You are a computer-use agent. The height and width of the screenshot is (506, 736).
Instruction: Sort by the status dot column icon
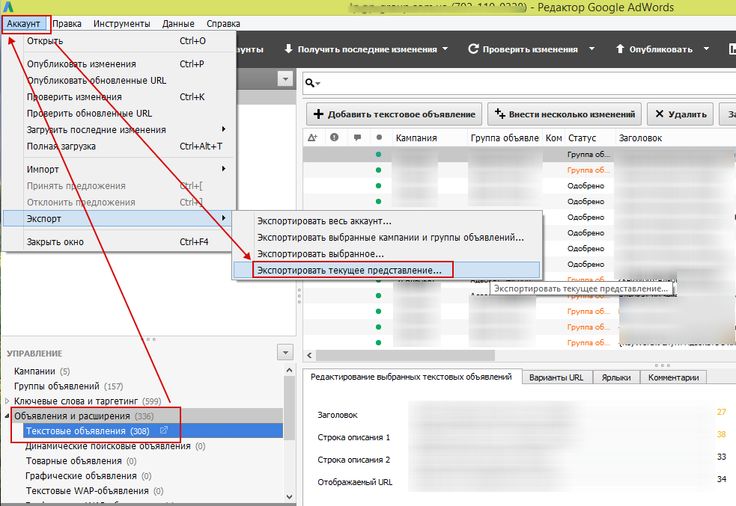tap(379, 138)
